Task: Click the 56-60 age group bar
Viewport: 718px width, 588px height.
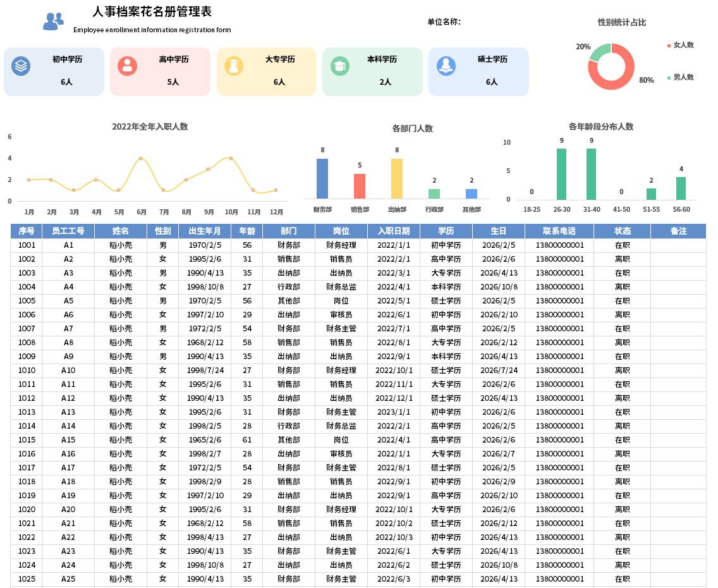Action: (681, 188)
